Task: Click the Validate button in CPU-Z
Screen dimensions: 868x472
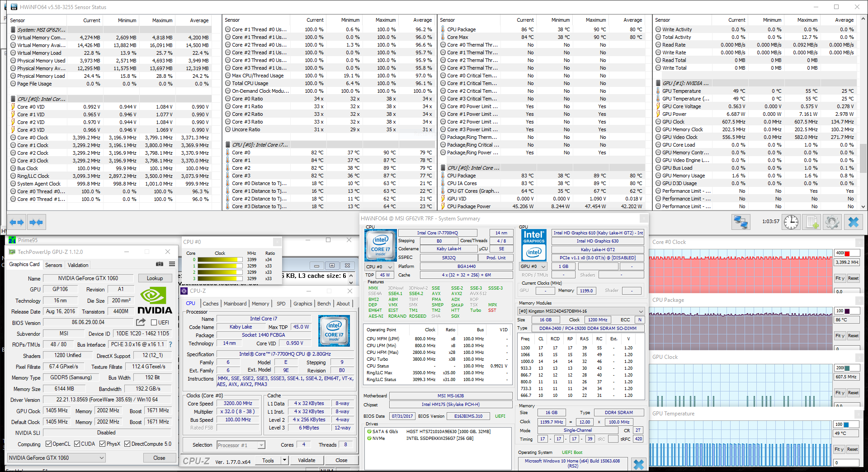Action: [x=307, y=460]
